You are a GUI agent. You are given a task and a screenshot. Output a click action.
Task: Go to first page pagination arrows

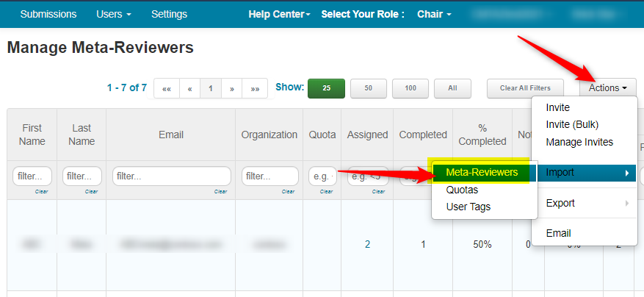pyautogui.click(x=167, y=88)
